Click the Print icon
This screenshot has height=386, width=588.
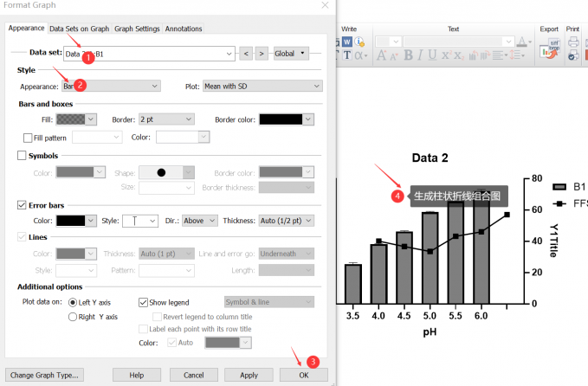point(573,42)
